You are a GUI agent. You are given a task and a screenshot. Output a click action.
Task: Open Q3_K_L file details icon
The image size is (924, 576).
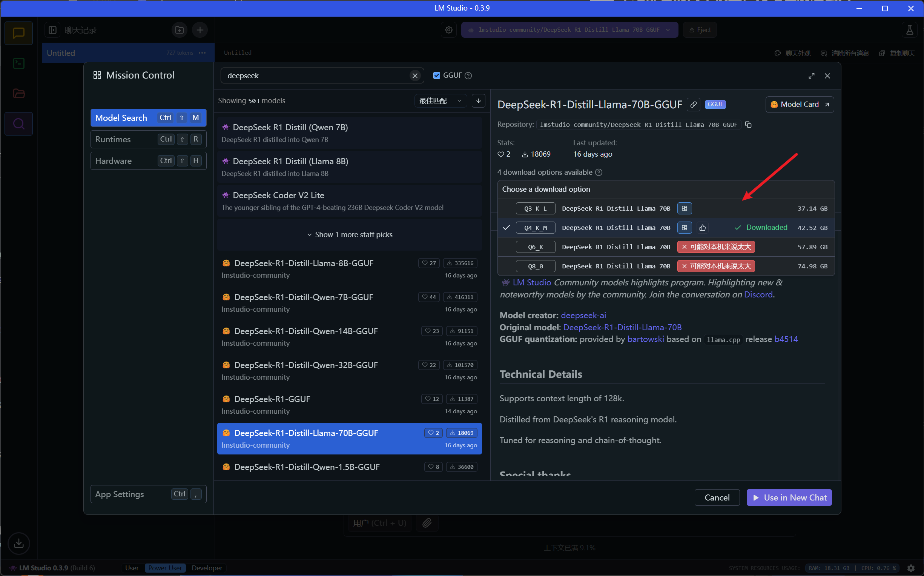(x=684, y=208)
